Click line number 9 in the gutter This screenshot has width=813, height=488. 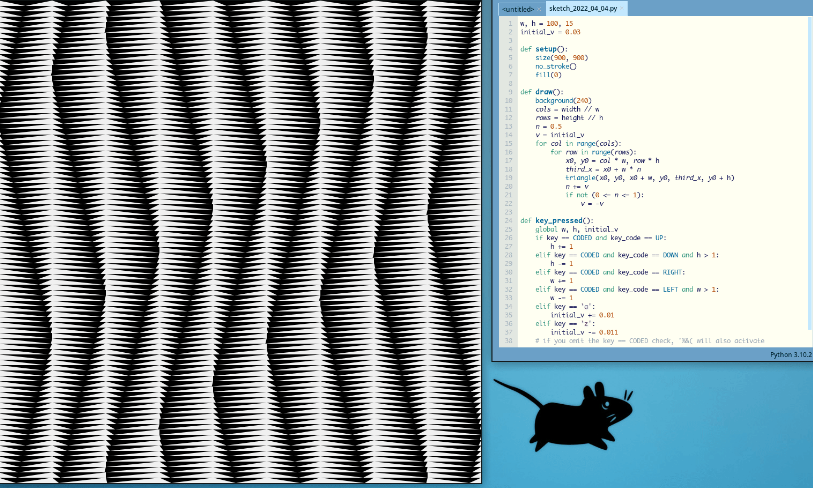tap(510, 92)
